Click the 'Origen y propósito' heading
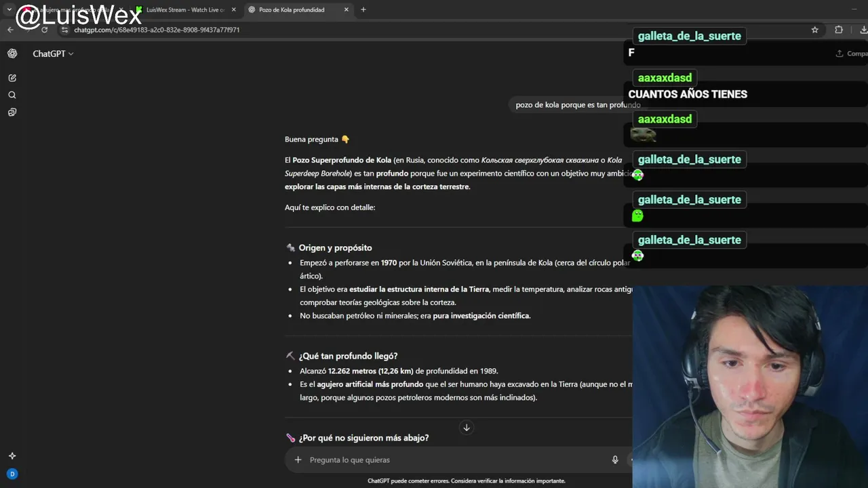868x488 pixels. coord(335,248)
